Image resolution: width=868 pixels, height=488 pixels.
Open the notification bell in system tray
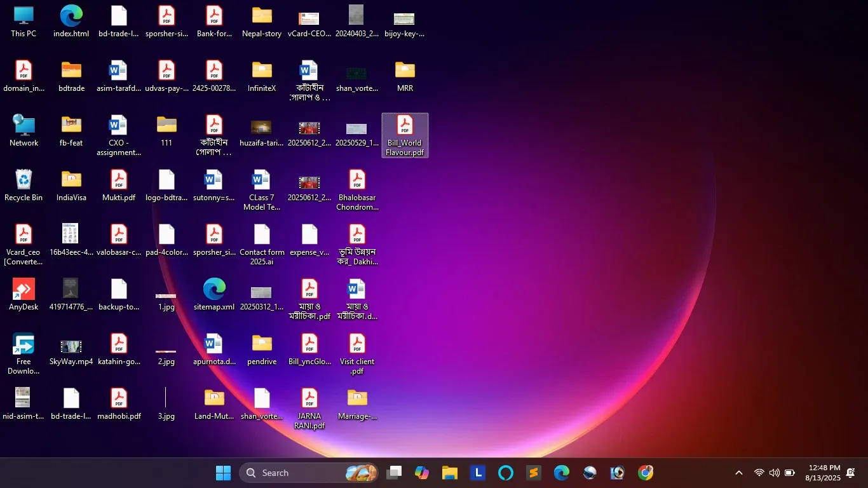pyautogui.click(x=851, y=473)
